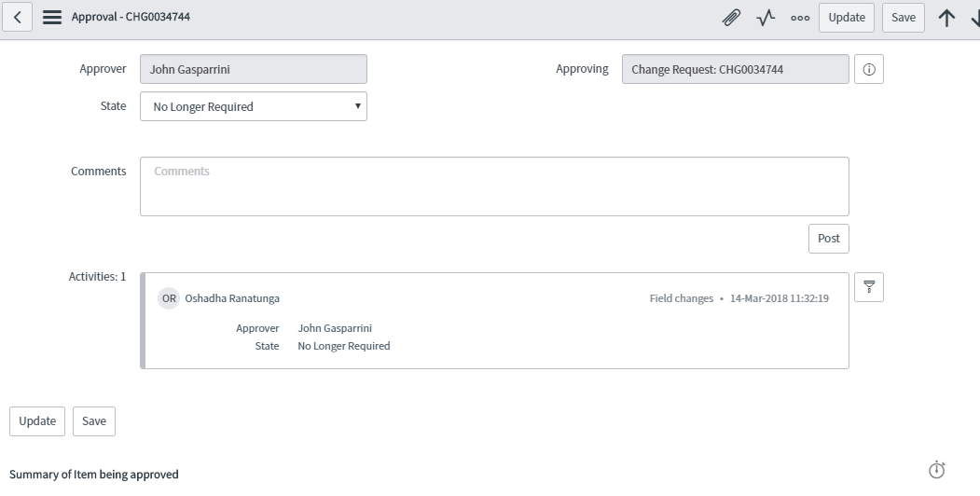Click the Post button
Viewport: 980px width, 496px height.
[829, 239]
